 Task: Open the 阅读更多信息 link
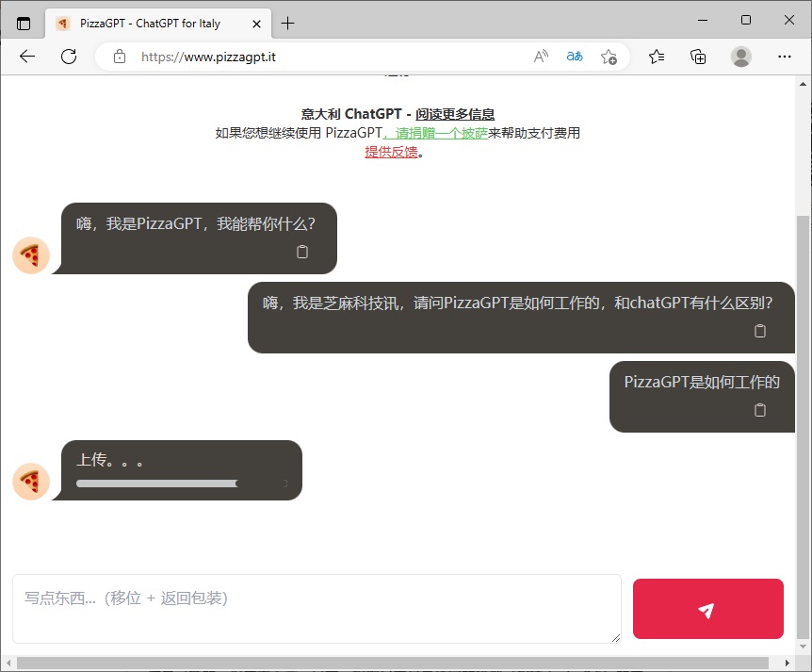455,114
